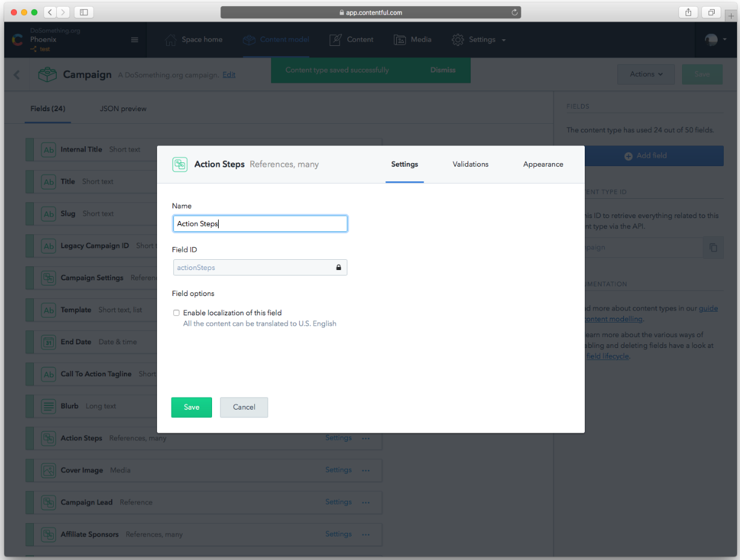Click Internal Title field type icon
The image size is (740, 560).
(x=49, y=150)
